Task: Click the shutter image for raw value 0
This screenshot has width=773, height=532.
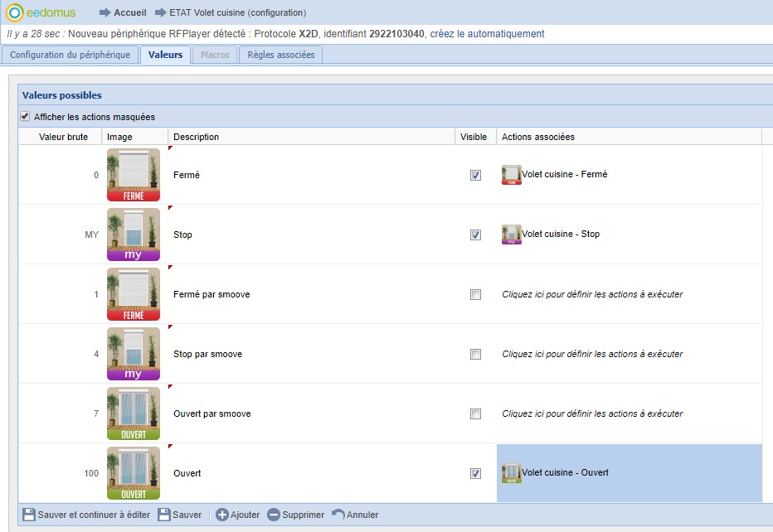Action: [x=134, y=175]
